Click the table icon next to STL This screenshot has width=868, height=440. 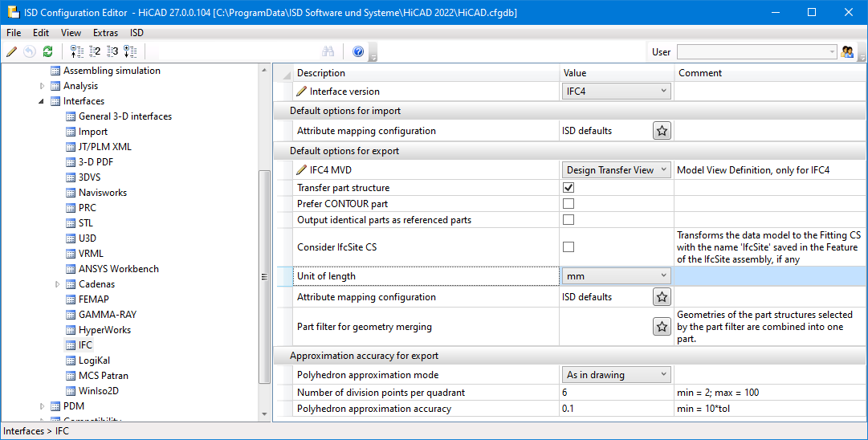coord(71,223)
